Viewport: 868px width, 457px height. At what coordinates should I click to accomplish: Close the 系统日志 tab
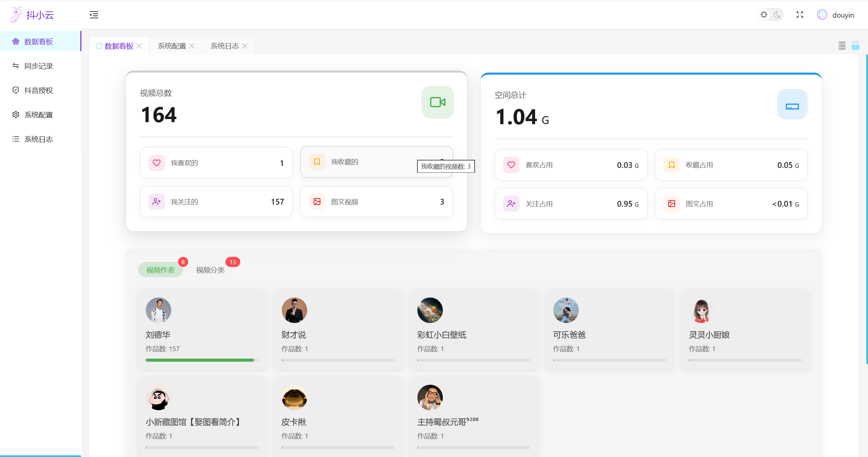pos(245,46)
